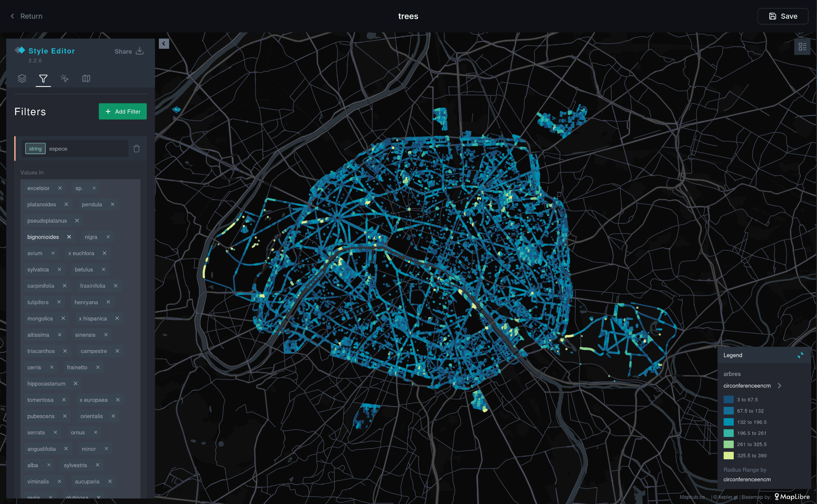Select the Filters tab funnel
Image resolution: width=817 pixels, height=504 pixels.
pyautogui.click(x=43, y=78)
